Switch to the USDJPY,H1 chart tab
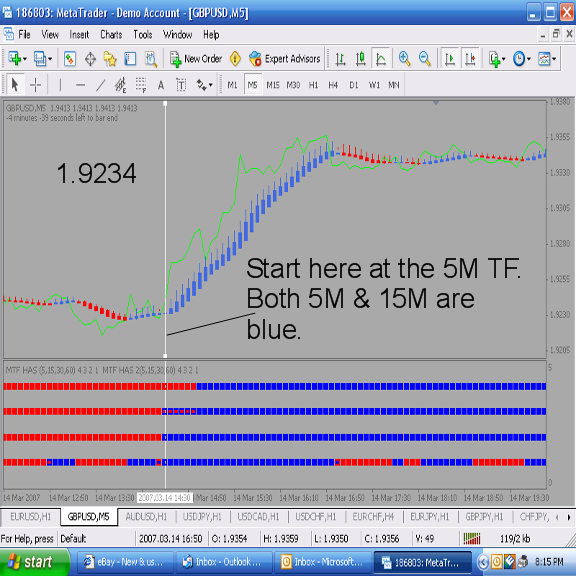 pyautogui.click(x=202, y=517)
